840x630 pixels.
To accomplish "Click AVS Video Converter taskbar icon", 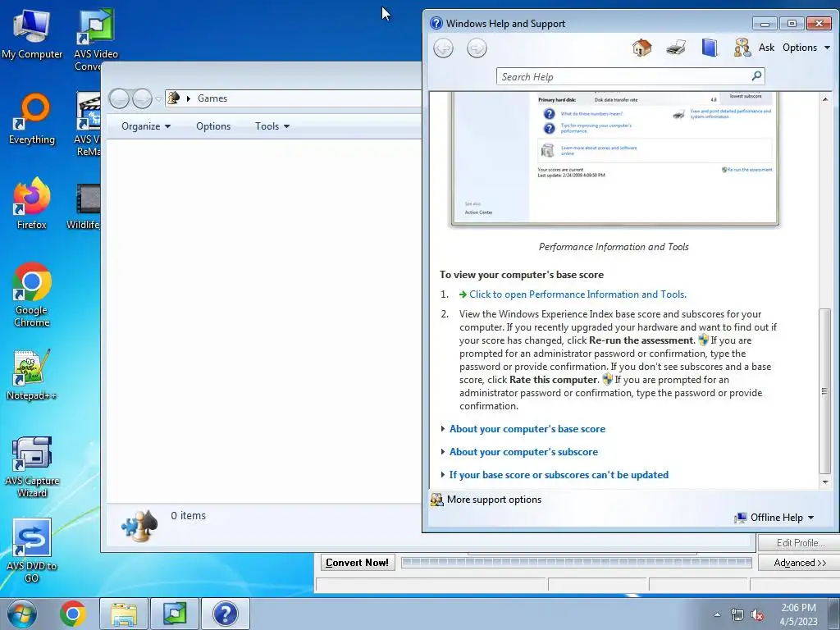I will (x=175, y=614).
